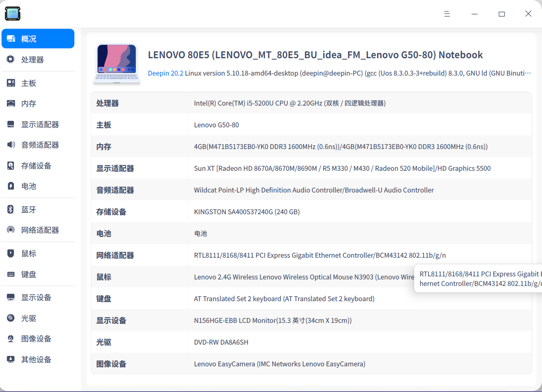542x392 pixels.
Task: Click the 网络适配器 row label in table
Action: pos(115,255)
